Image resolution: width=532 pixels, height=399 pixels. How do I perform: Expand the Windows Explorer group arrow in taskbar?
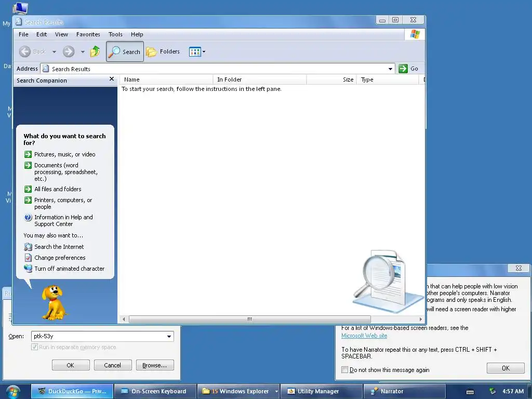coord(276,391)
